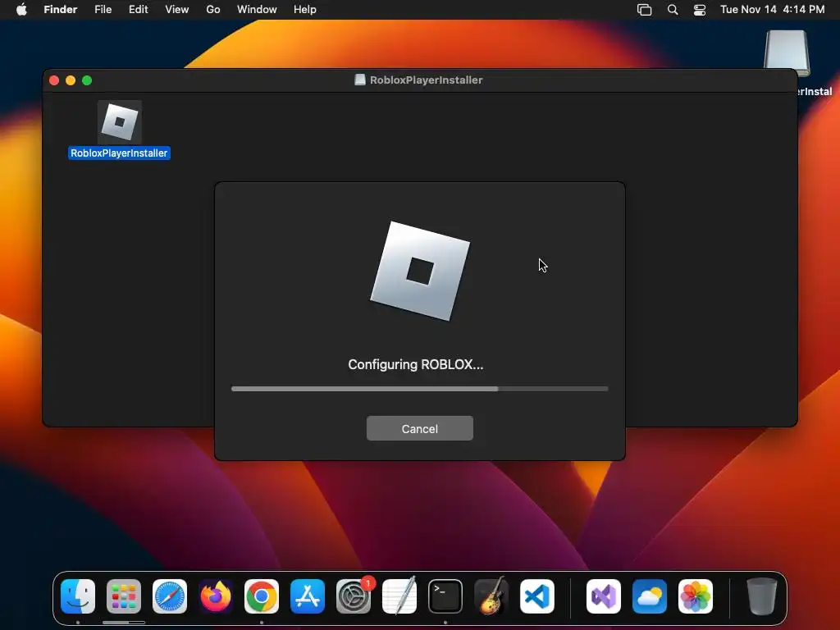Launch Firefox from the Dock
Viewport: 840px width, 630px height.
pos(216,596)
